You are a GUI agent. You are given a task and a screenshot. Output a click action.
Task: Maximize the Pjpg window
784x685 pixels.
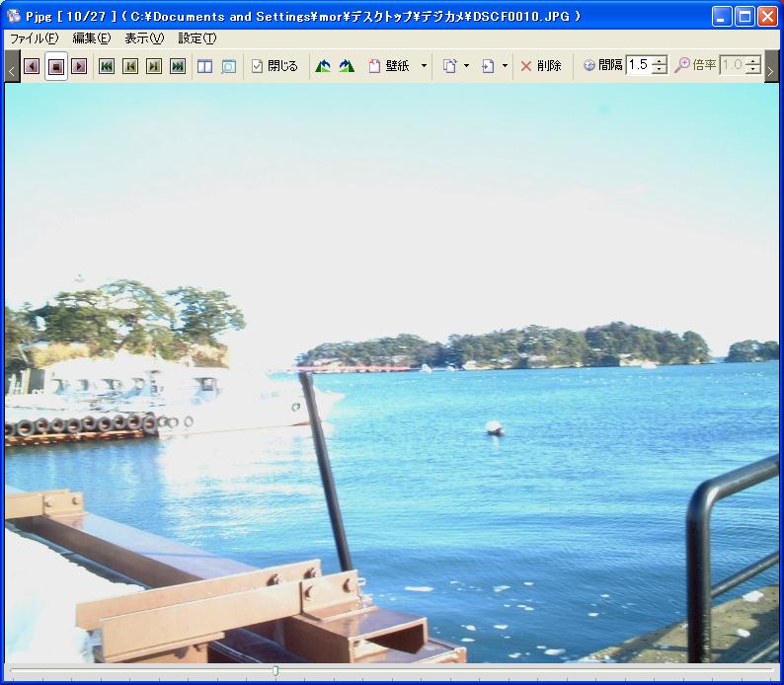[x=744, y=17]
